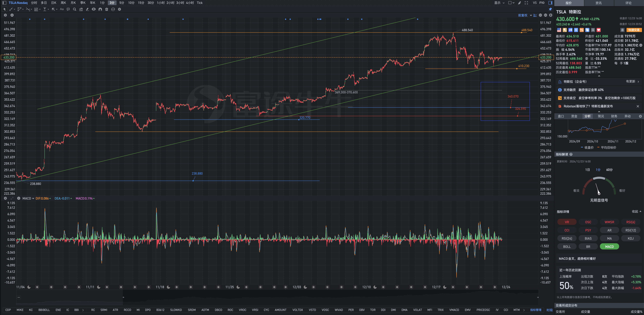This screenshot has height=315, width=644.
Task: Select the KDJ indicator chip
Action: (x=631, y=239)
